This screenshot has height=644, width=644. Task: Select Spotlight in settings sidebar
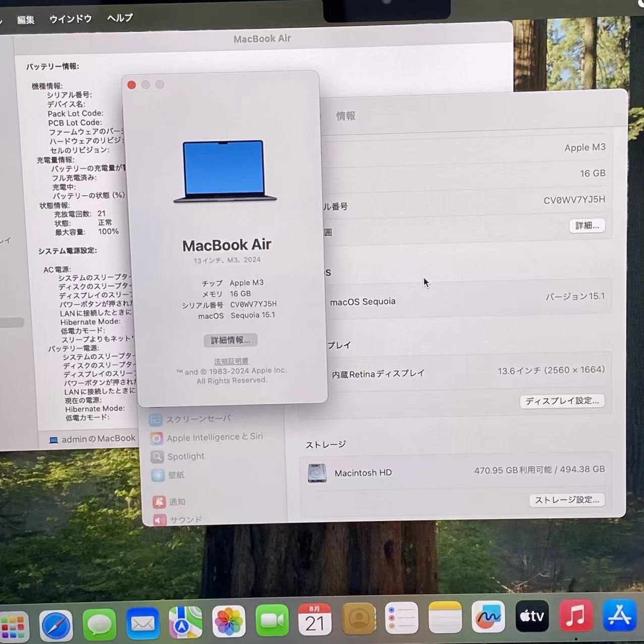point(178,456)
